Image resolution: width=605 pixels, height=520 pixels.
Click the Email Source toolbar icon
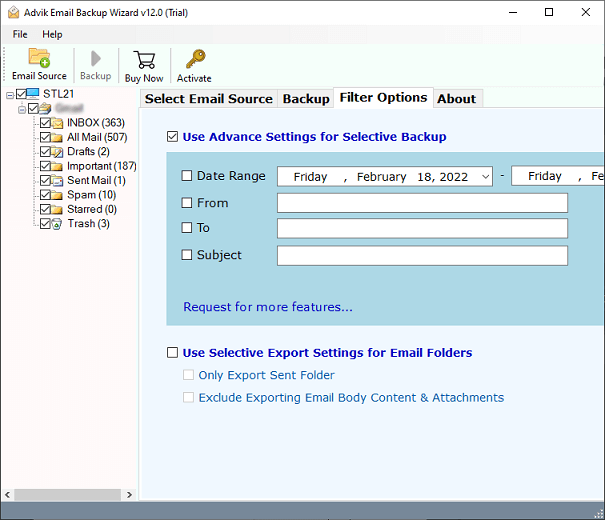click(x=39, y=58)
